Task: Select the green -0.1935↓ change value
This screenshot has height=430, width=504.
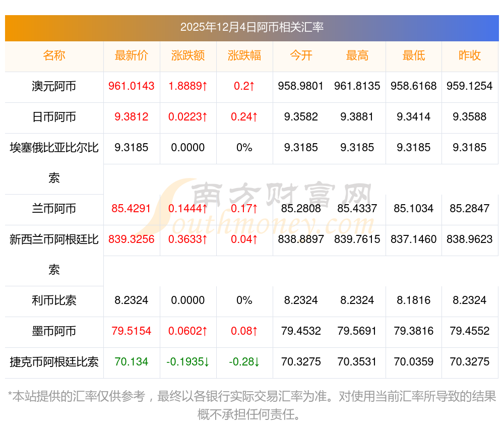Action: 188,362
